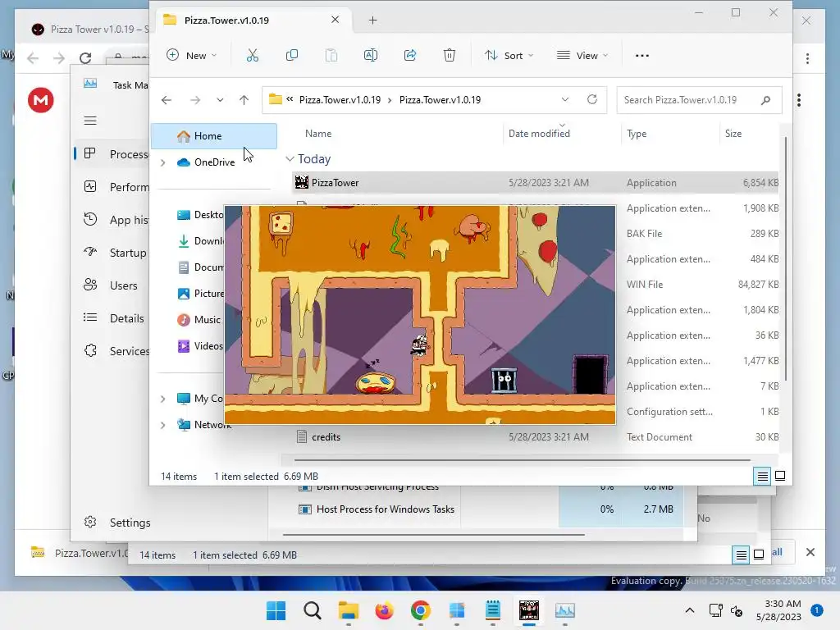Click the Windows Start button on taskbar

[x=276, y=610]
